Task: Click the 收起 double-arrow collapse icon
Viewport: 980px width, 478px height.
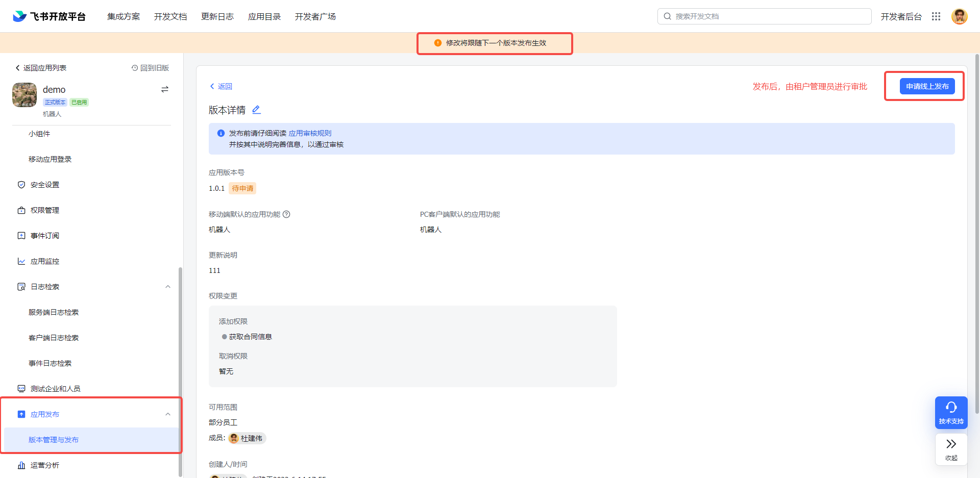Action: point(951,449)
